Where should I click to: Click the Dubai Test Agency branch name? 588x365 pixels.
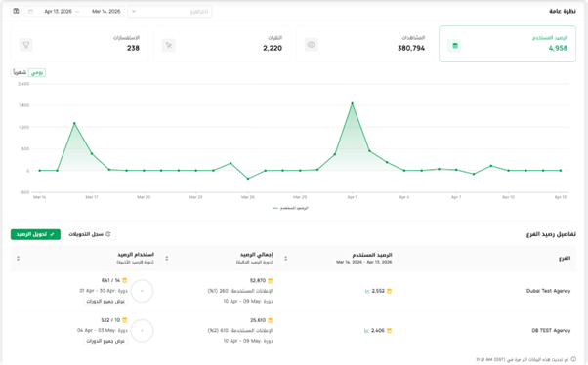(548, 291)
